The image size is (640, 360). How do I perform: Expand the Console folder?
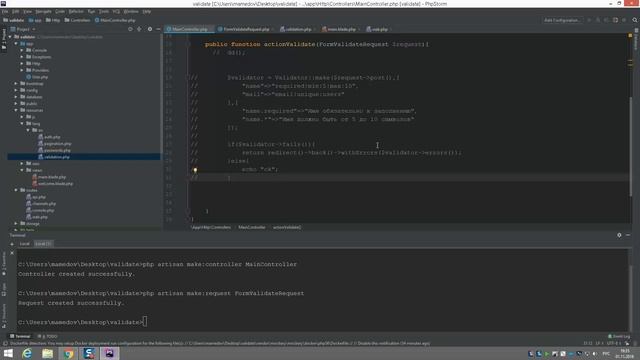(22, 50)
